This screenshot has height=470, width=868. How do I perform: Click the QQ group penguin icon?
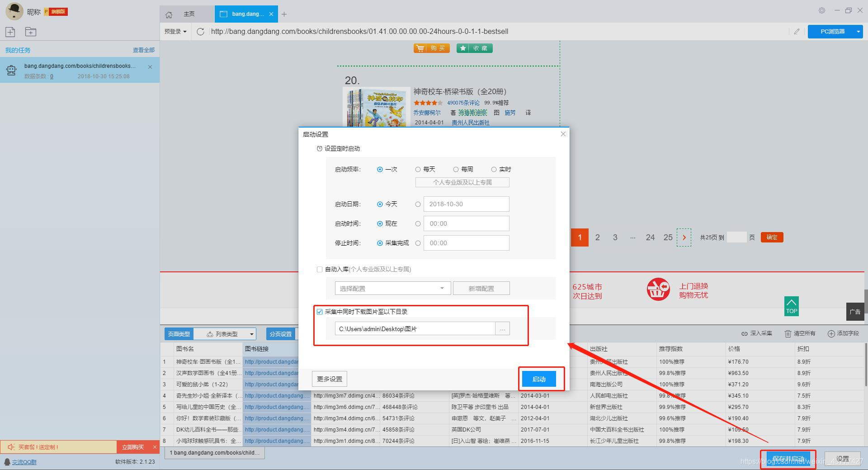7,462
